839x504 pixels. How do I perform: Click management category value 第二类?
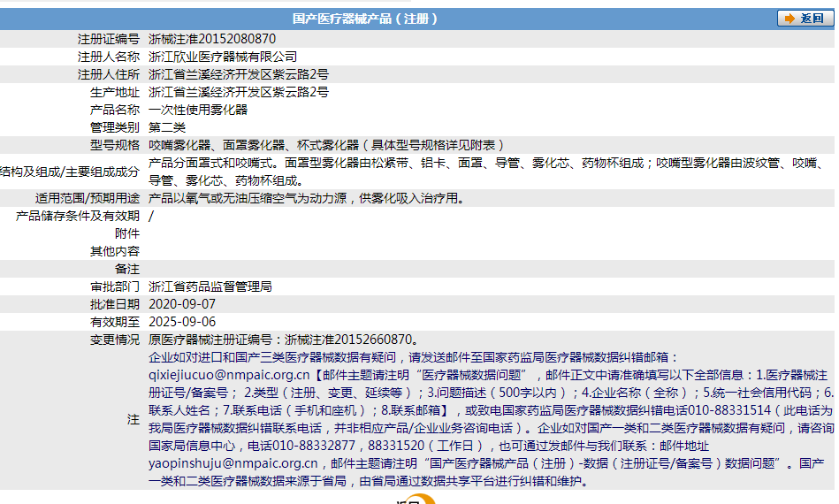click(167, 127)
